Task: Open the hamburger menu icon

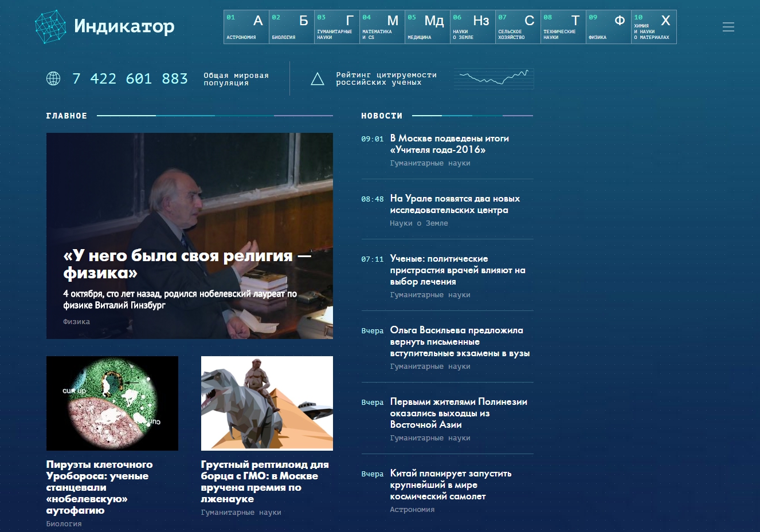Action: (x=728, y=27)
